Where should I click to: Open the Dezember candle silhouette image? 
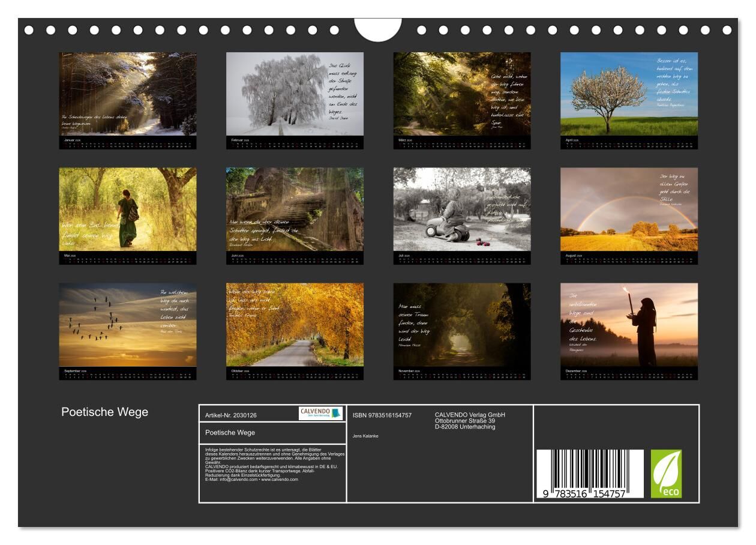(x=629, y=325)
